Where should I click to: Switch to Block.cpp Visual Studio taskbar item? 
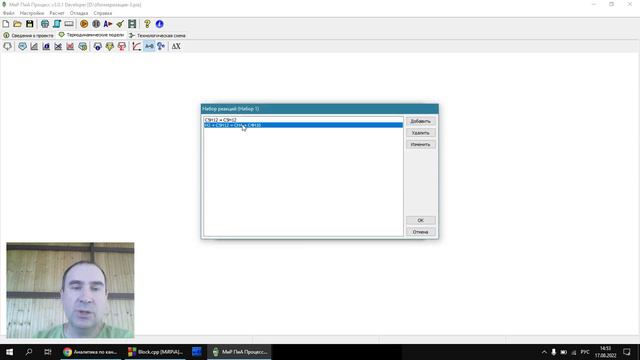pyautogui.click(x=156, y=352)
